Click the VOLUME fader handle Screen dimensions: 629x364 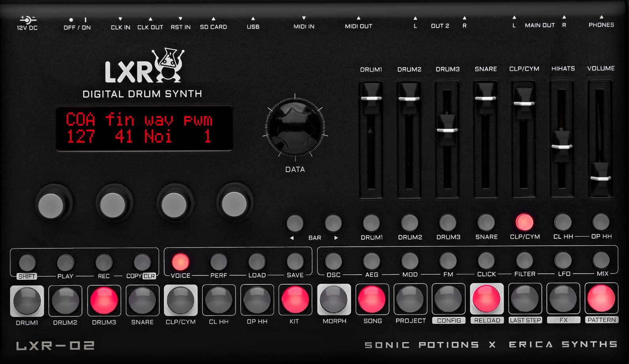click(601, 178)
